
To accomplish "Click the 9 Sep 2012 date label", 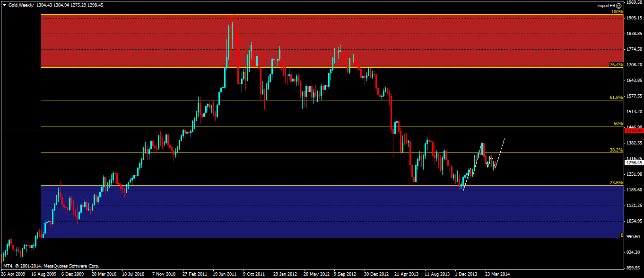I will pos(346,274).
